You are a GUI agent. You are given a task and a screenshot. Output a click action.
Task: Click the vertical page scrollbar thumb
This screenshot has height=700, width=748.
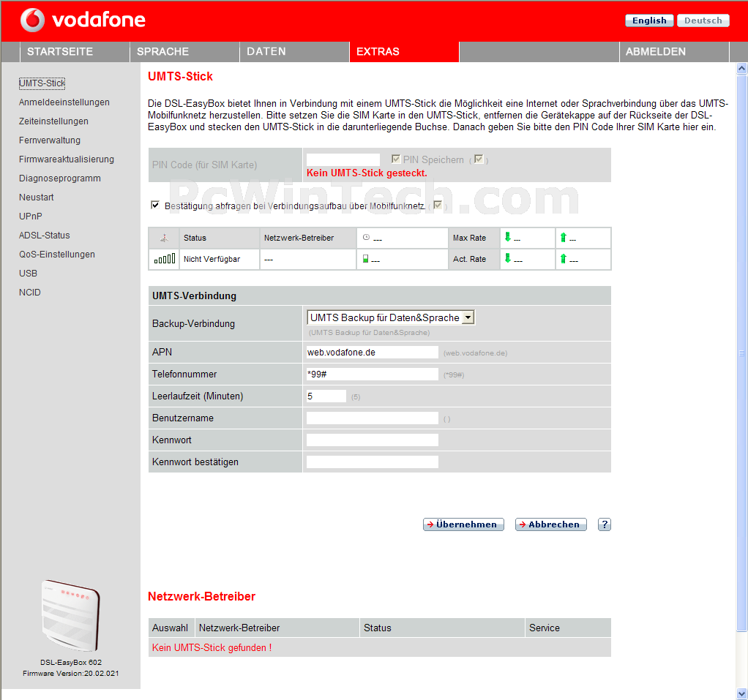pos(742,353)
